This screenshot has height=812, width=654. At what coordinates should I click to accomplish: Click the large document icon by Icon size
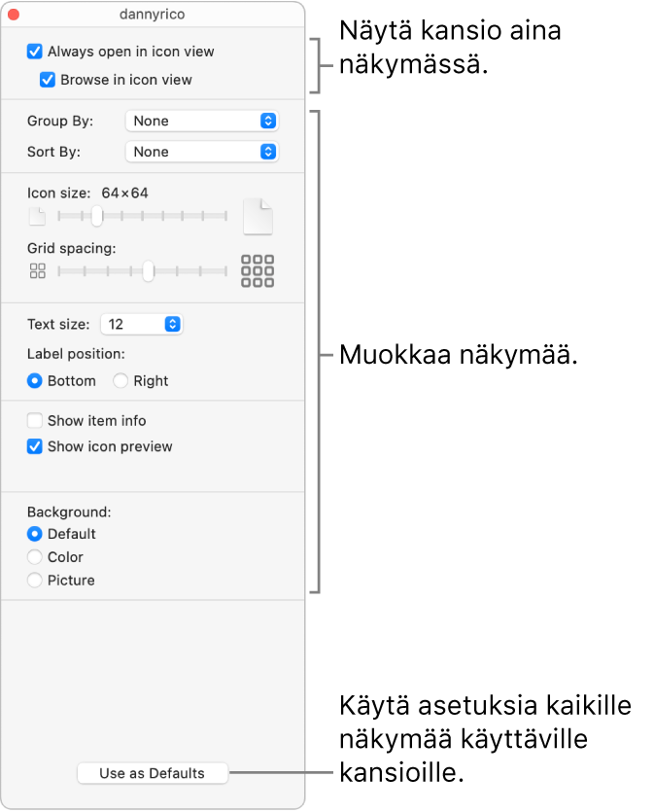[x=258, y=216]
